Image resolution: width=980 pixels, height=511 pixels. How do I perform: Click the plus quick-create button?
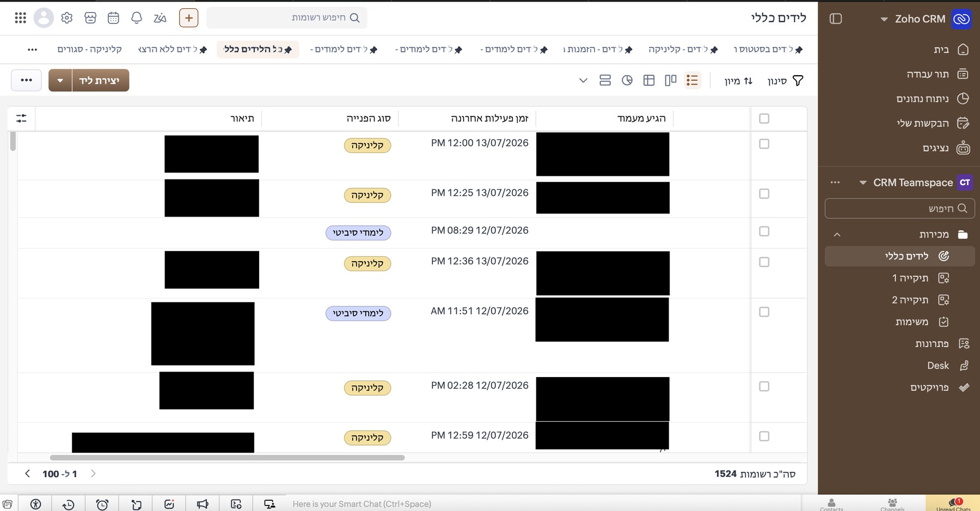click(188, 18)
